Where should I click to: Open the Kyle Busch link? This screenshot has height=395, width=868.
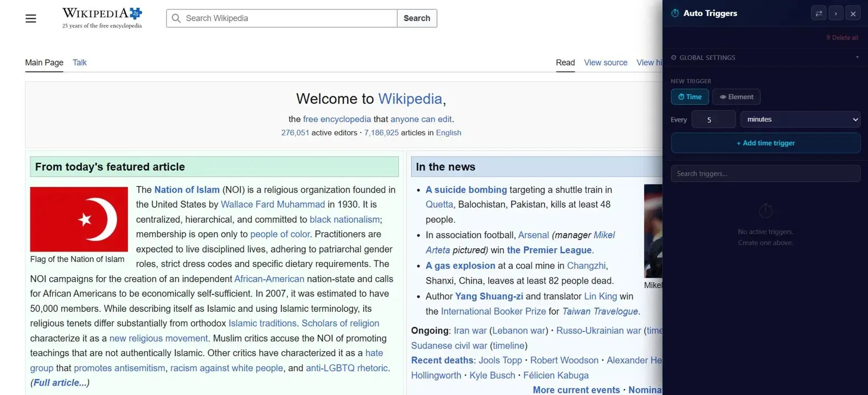pos(493,376)
